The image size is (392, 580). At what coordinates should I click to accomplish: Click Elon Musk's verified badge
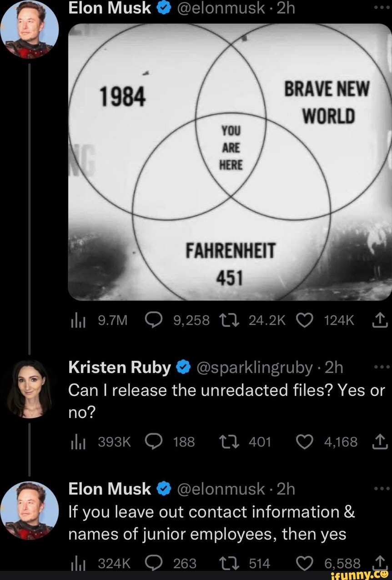162,7
